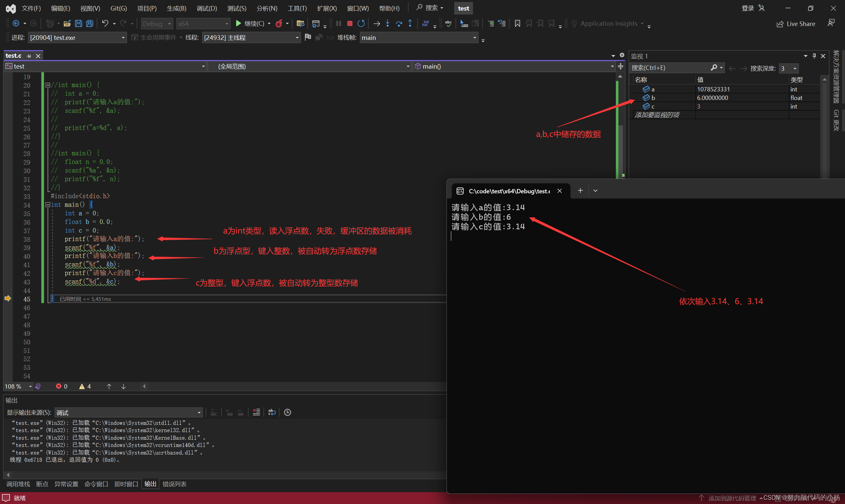This screenshot has width=845, height=504.
Task: Toggle bookmark on current line
Action: point(517,23)
